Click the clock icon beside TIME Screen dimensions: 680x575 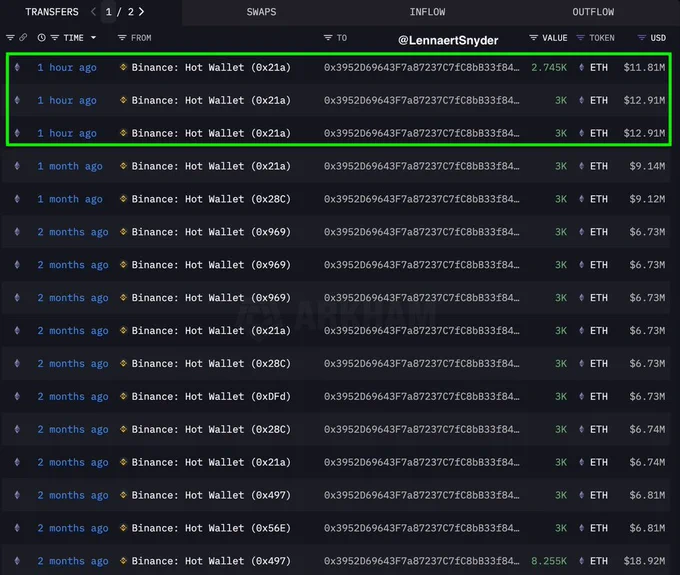[41, 38]
